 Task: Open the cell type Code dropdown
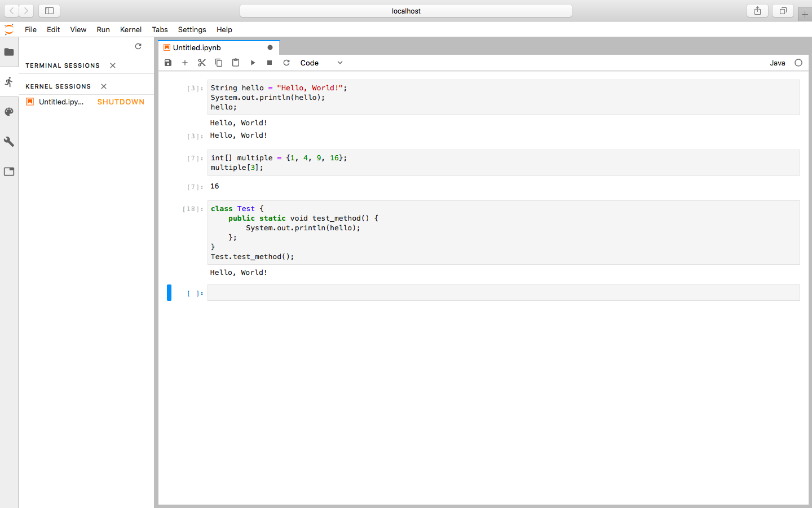321,63
